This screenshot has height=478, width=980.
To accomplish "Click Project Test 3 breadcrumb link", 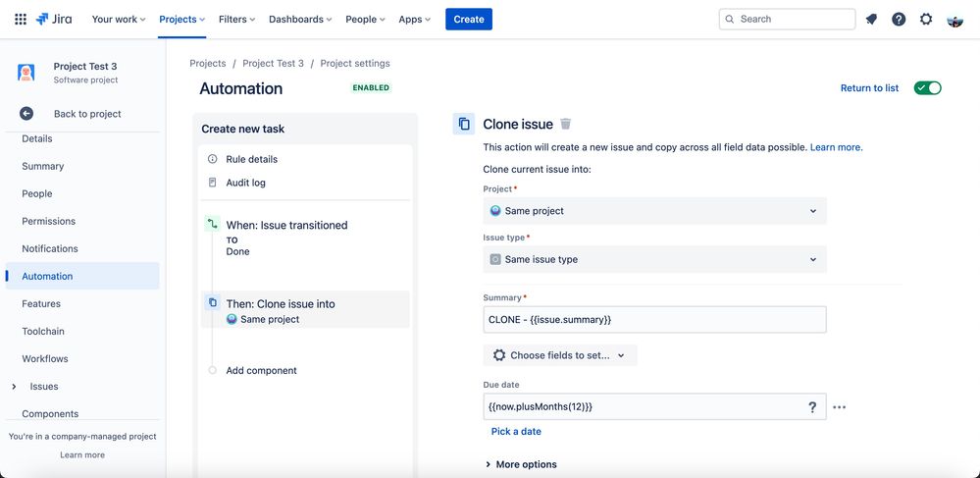I will click(x=273, y=63).
